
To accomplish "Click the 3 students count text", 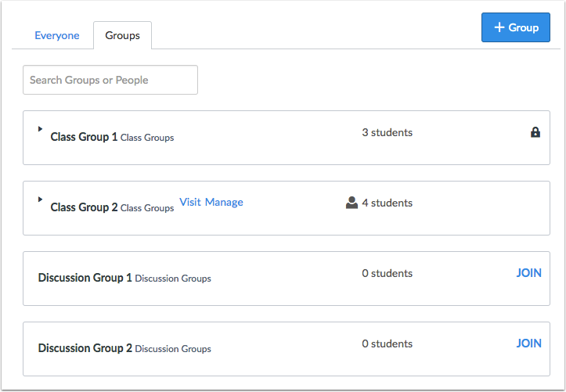I will pos(387,132).
